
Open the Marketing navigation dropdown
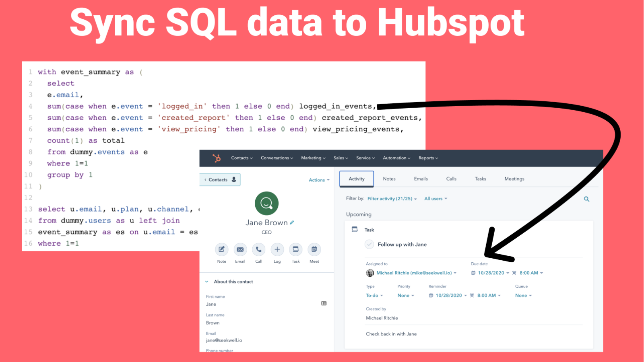[313, 158]
